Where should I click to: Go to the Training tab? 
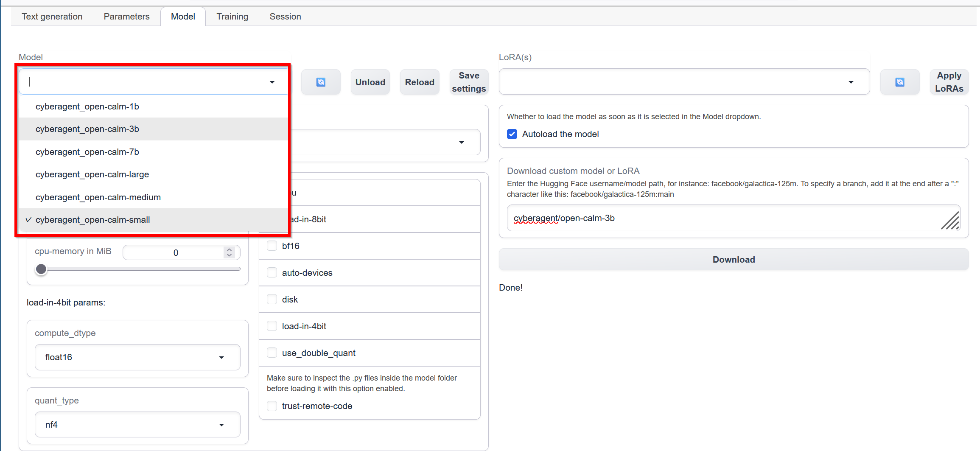pyautogui.click(x=232, y=17)
